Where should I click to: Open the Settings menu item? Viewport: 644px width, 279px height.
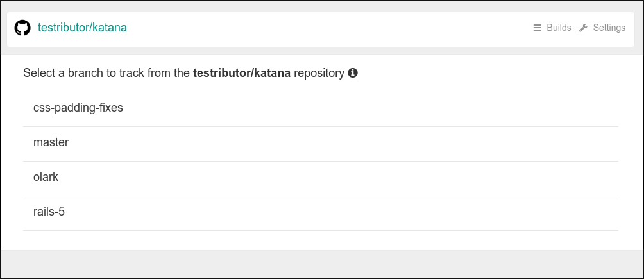(609, 28)
